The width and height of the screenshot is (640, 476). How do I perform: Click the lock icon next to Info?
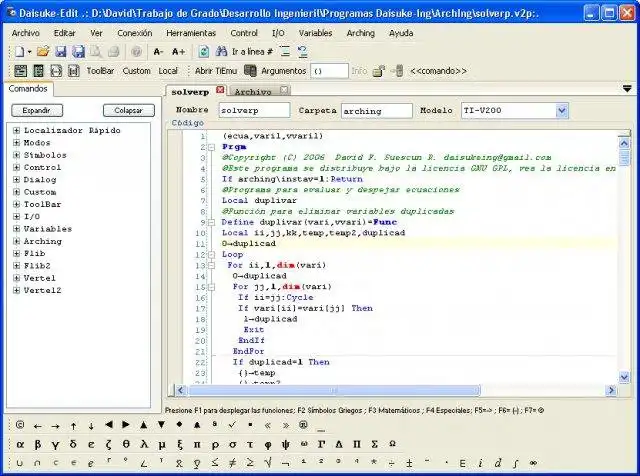(378, 71)
